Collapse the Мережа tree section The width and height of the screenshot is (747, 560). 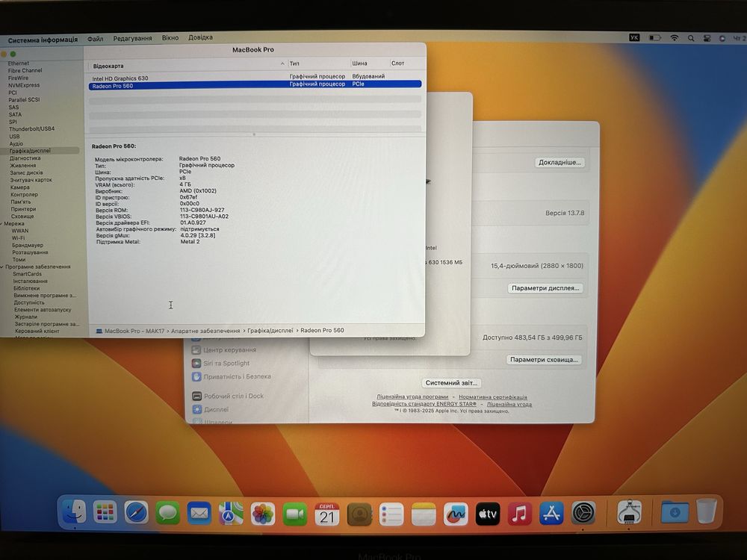coord(2,224)
